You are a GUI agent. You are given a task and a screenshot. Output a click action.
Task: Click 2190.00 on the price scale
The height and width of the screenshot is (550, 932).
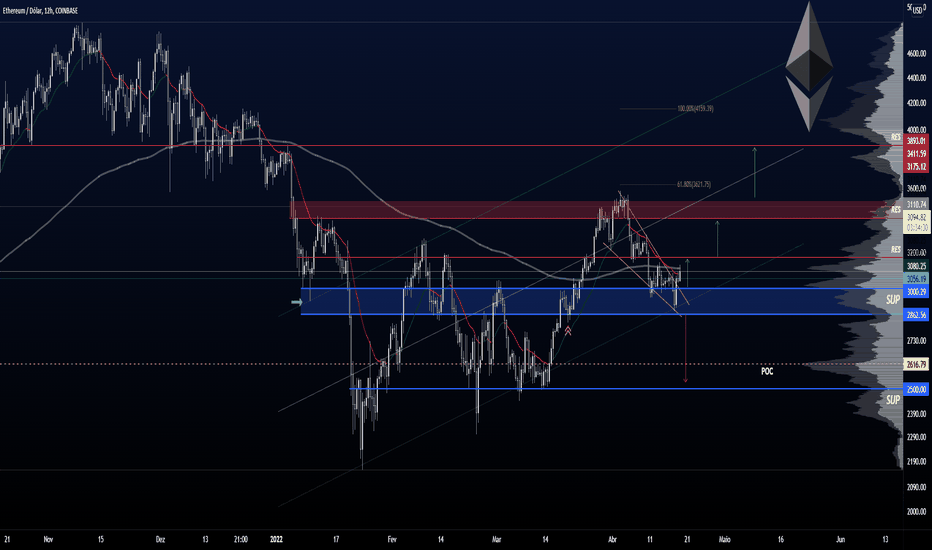tap(917, 461)
